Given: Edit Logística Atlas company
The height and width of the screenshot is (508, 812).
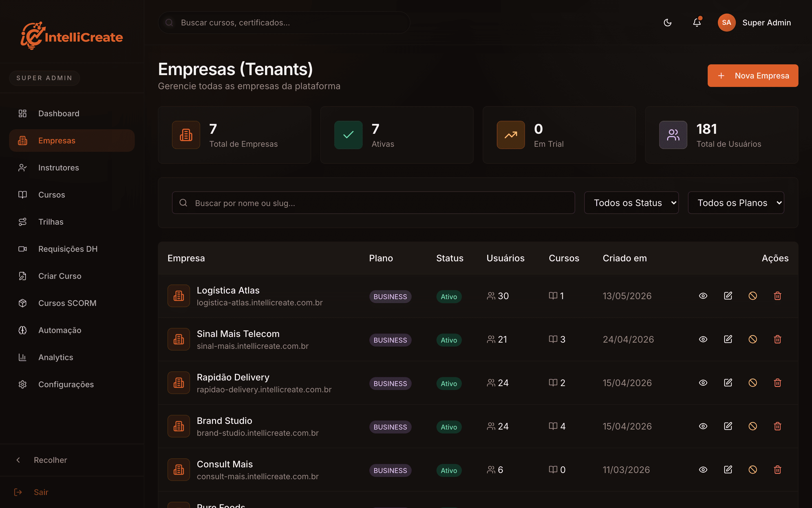Looking at the screenshot, I should (x=728, y=296).
